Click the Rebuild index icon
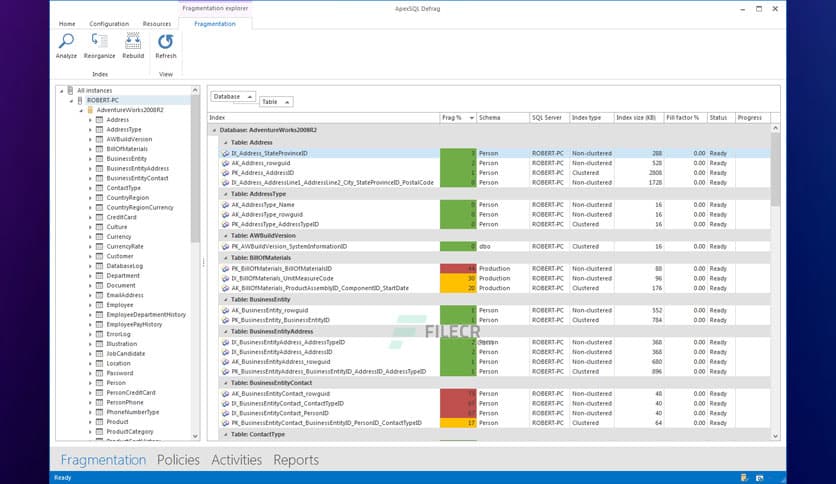836x484 pixels. click(x=133, y=41)
